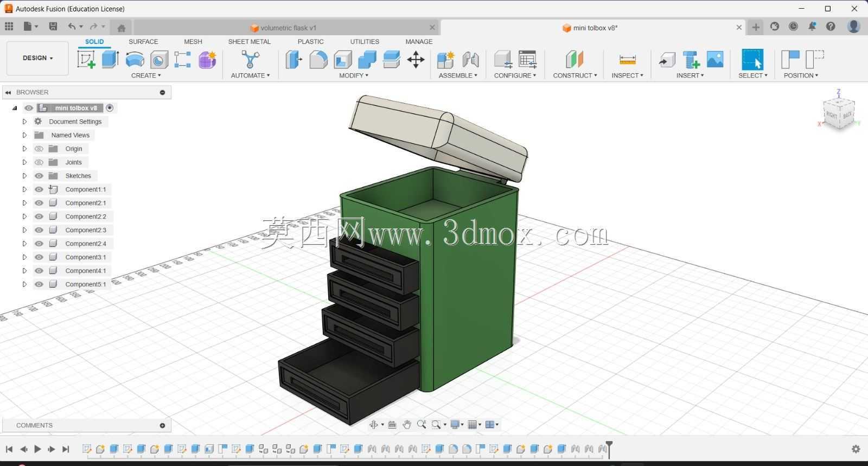
Task: Add a new document tab with plus
Action: tap(756, 27)
